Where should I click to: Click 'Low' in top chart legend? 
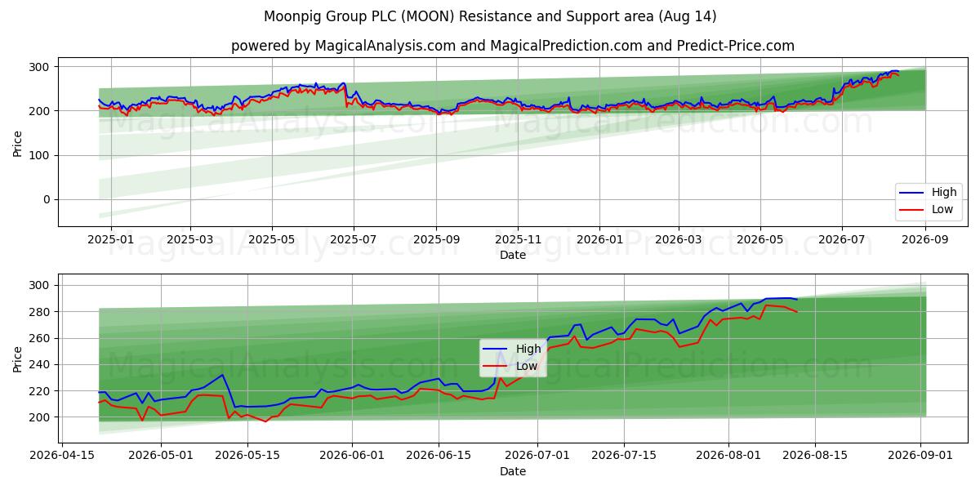[x=942, y=209]
